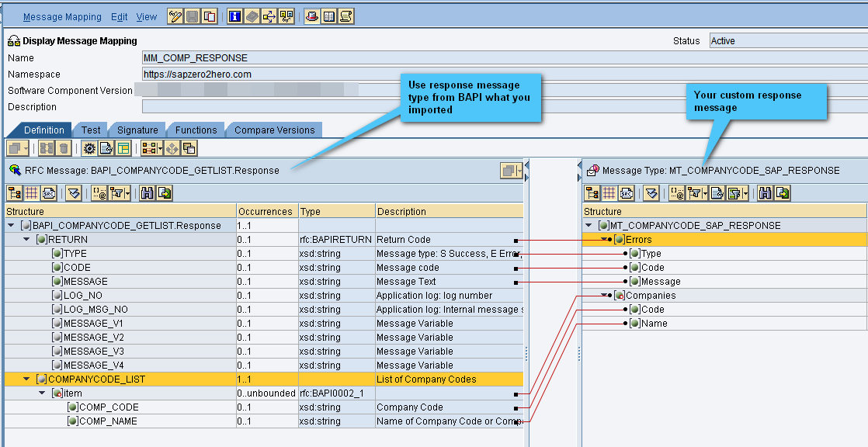
Task: Click the binoculars search icon in source toolbar
Action: click(x=147, y=193)
